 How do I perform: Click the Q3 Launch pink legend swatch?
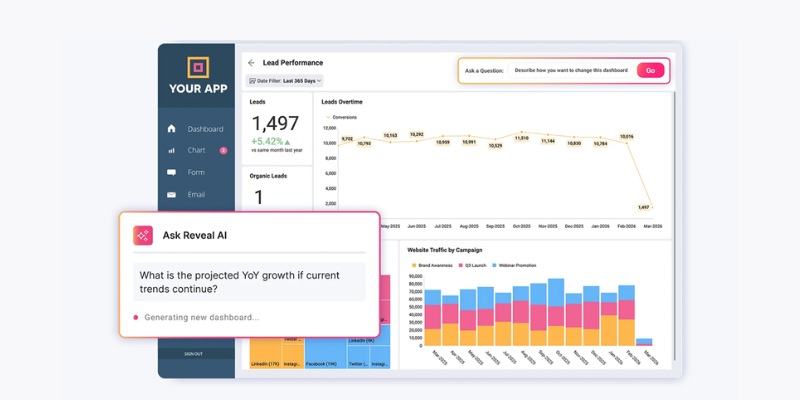tap(463, 264)
